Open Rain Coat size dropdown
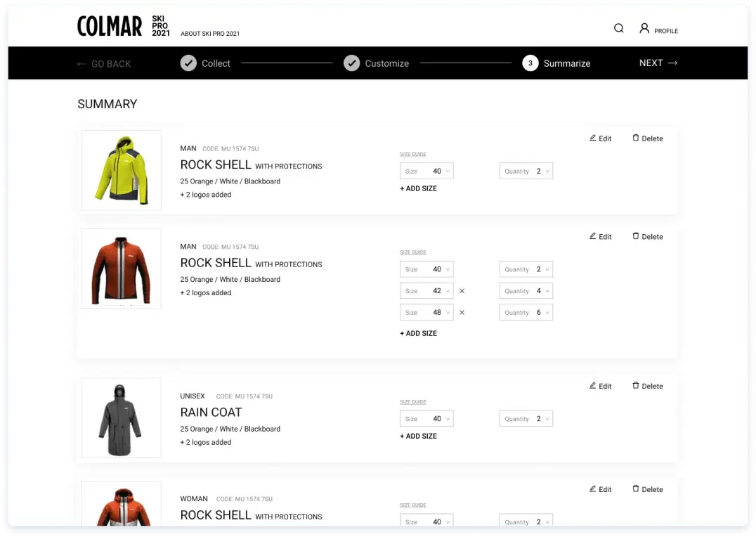The height and width of the screenshot is (537, 756). click(426, 419)
